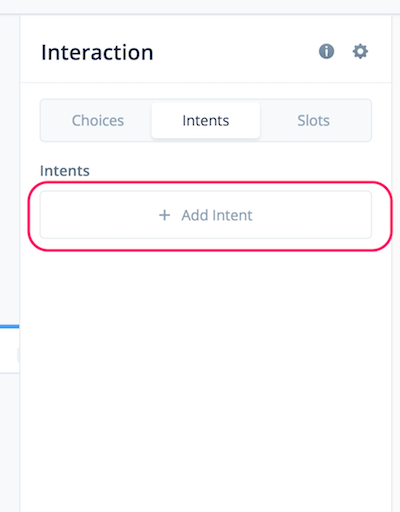Select the red-outlined Add Intent field
400x512 pixels.
[206, 215]
